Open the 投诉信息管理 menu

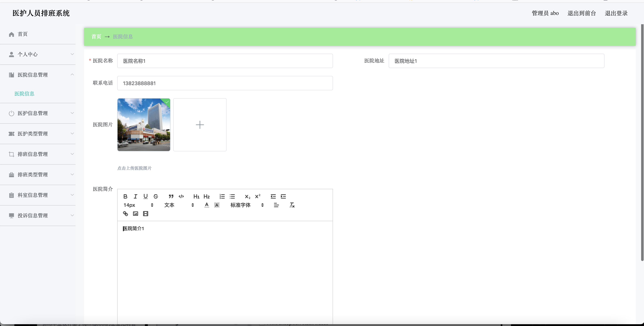(38, 216)
